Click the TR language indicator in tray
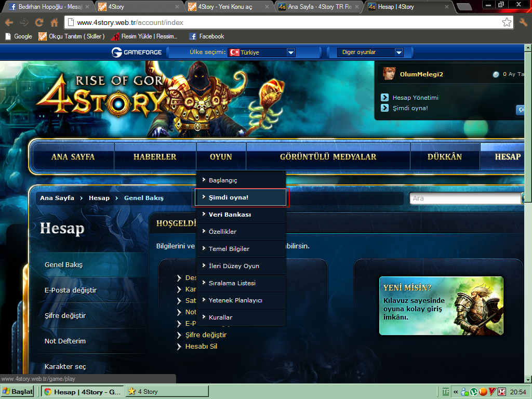The width and height of the screenshot is (532, 399). (x=446, y=392)
